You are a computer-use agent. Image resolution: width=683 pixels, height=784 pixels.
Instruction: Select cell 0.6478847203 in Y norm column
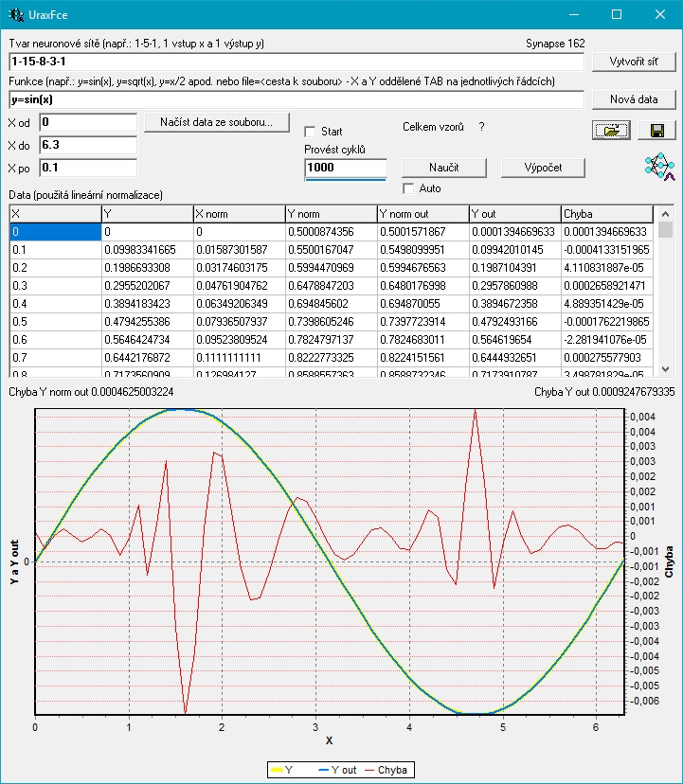(x=332, y=286)
